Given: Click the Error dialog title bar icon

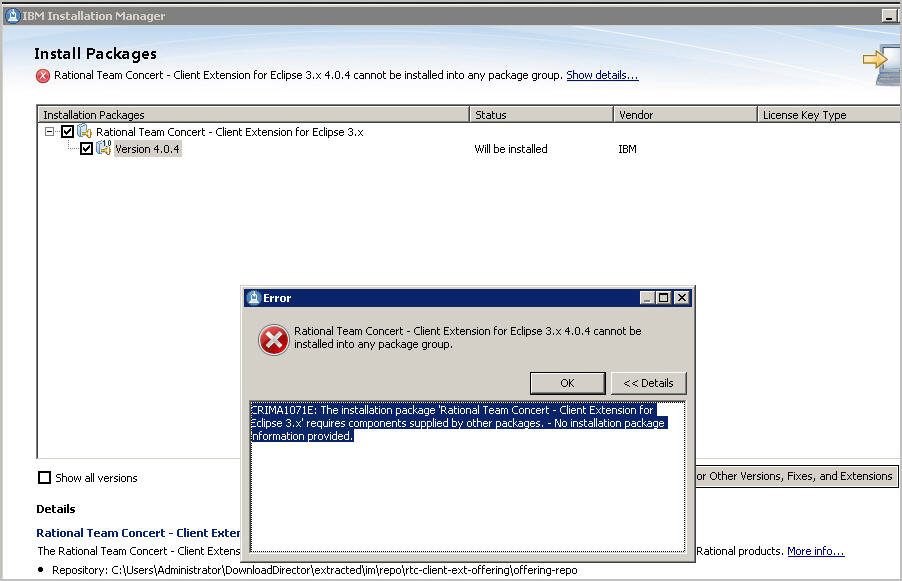Looking at the screenshot, I should pos(254,297).
